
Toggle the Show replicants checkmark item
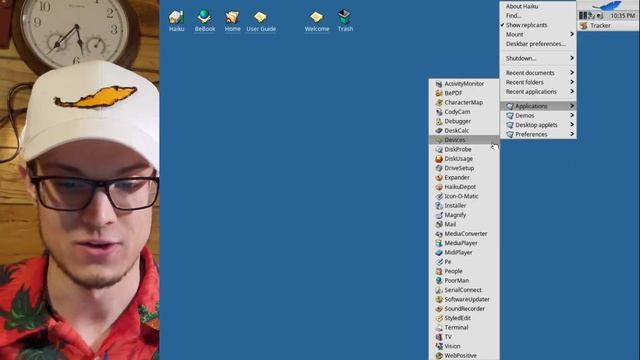click(538, 25)
